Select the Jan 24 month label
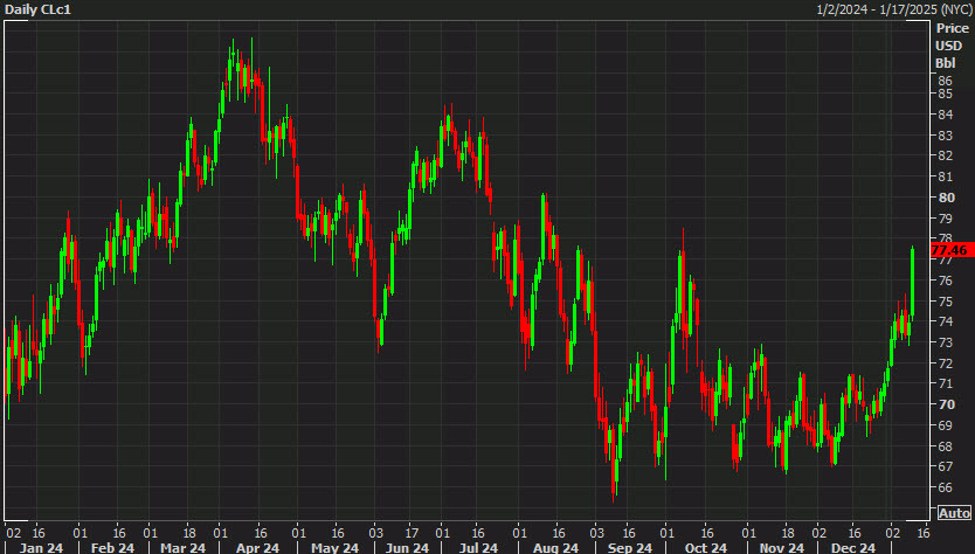Viewport: 975px width, 554px height. pos(39,547)
